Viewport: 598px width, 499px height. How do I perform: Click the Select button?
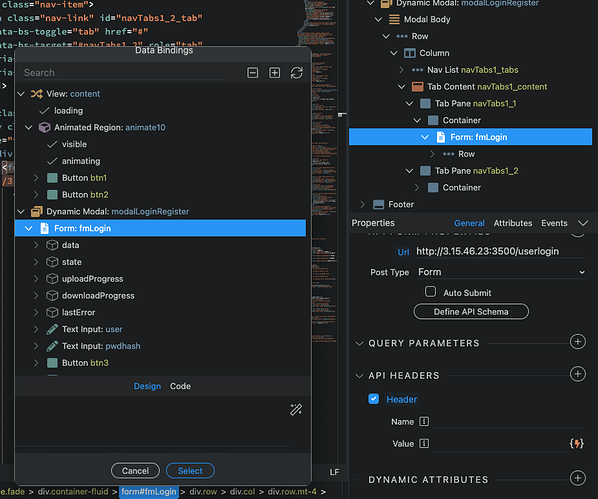pos(190,471)
